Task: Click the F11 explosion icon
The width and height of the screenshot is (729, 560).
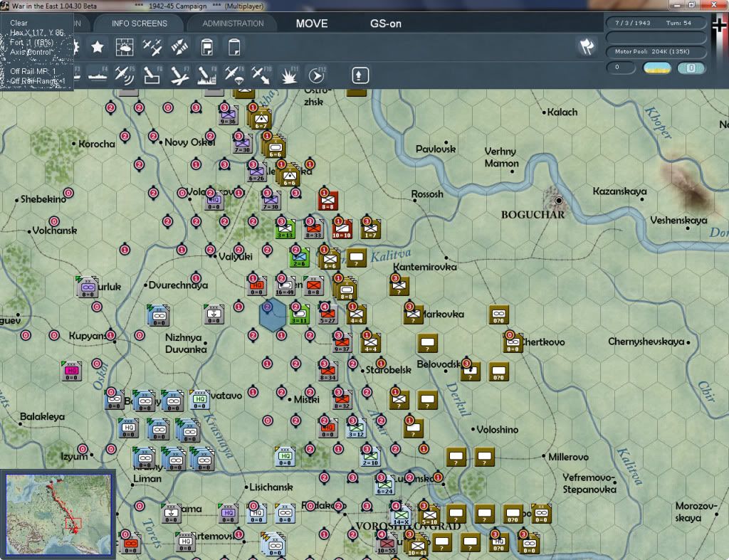Action: (289, 75)
